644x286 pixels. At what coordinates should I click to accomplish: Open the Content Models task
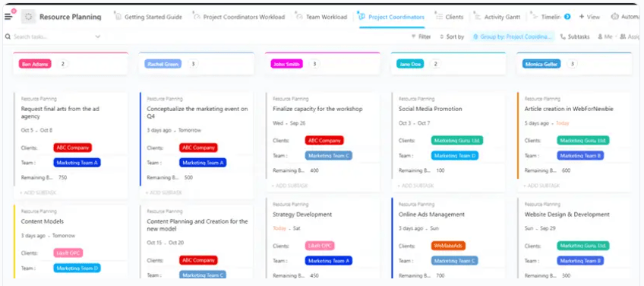pyautogui.click(x=43, y=221)
